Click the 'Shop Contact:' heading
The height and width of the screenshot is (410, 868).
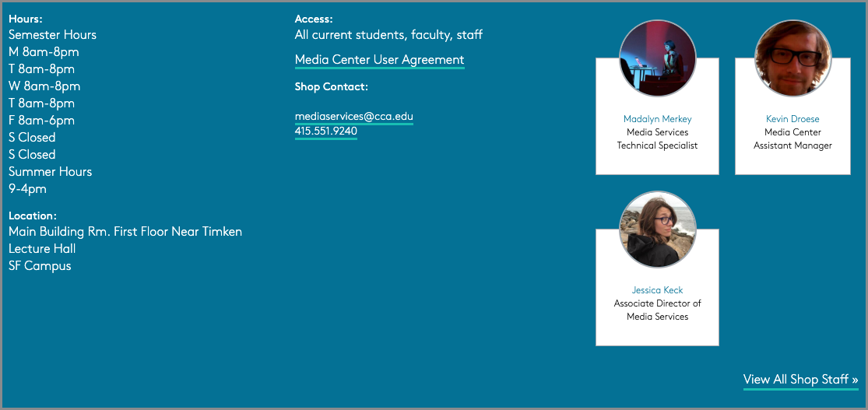(x=331, y=87)
